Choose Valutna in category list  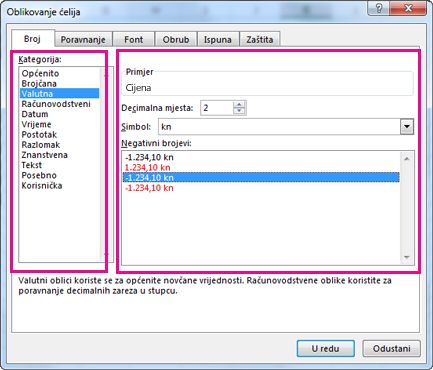pyautogui.click(x=59, y=94)
